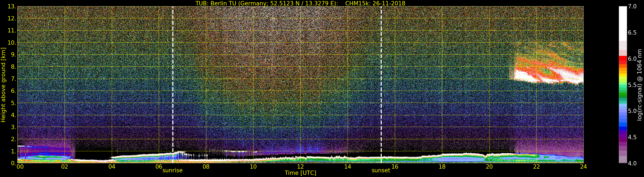The image size is (644, 177).
Task: Click the 'Height above ground [km]' axis label
Action: coord(3,85)
